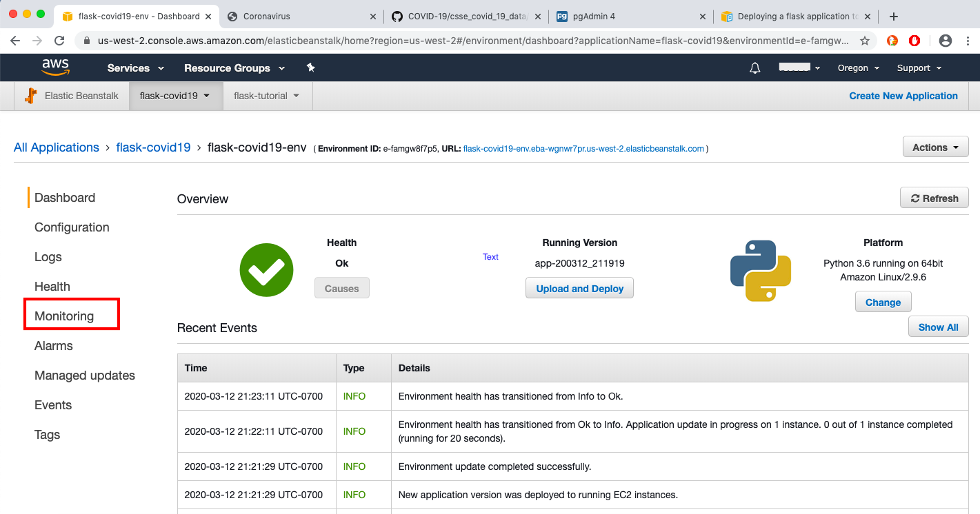Close the pgAdmin 4 tab
This screenshot has width=980, height=514.
pyautogui.click(x=703, y=17)
